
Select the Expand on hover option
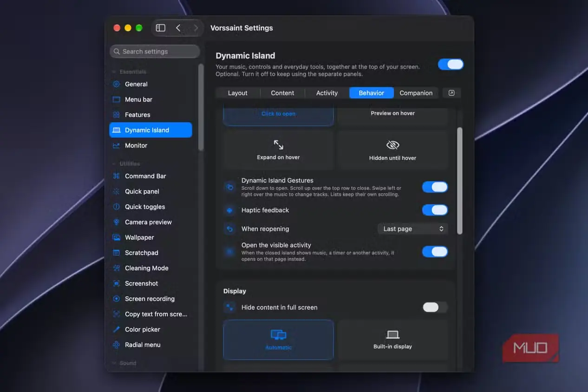[278, 150]
